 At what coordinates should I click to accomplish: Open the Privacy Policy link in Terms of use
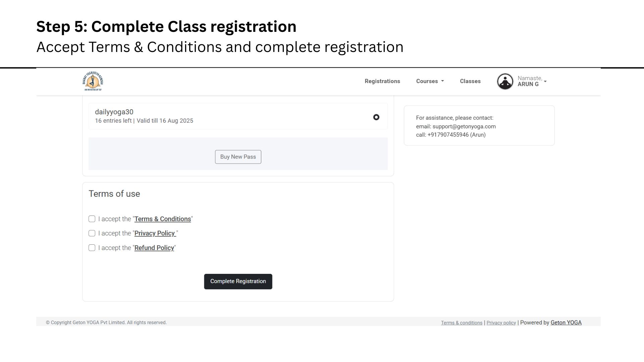pyautogui.click(x=155, y=233)
